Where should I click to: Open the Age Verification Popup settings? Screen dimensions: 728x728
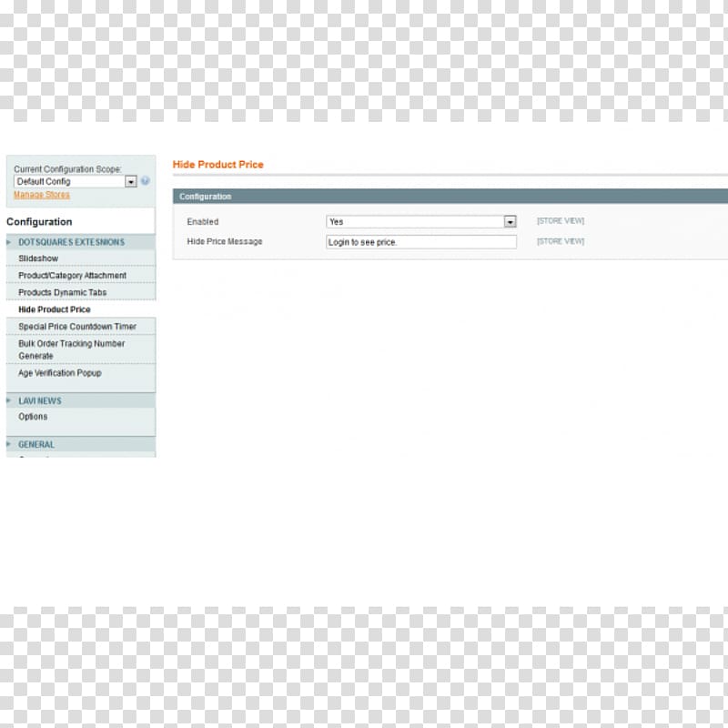[81, 373]
